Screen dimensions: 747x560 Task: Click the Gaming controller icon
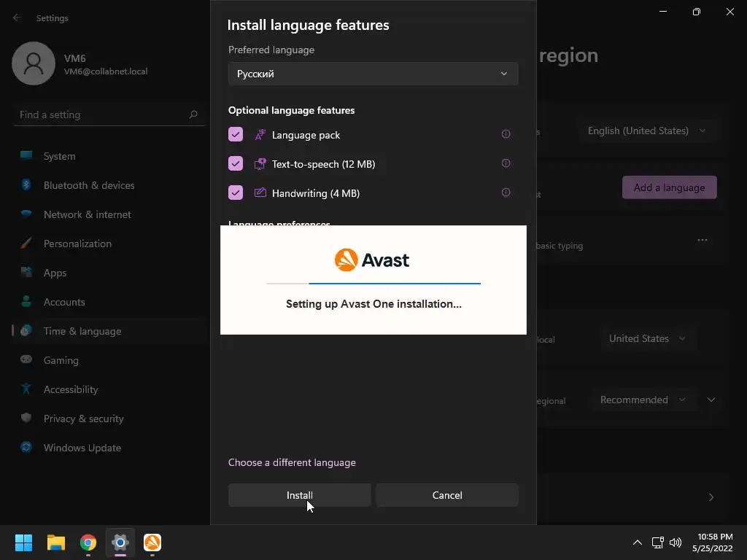click(26, 359)
